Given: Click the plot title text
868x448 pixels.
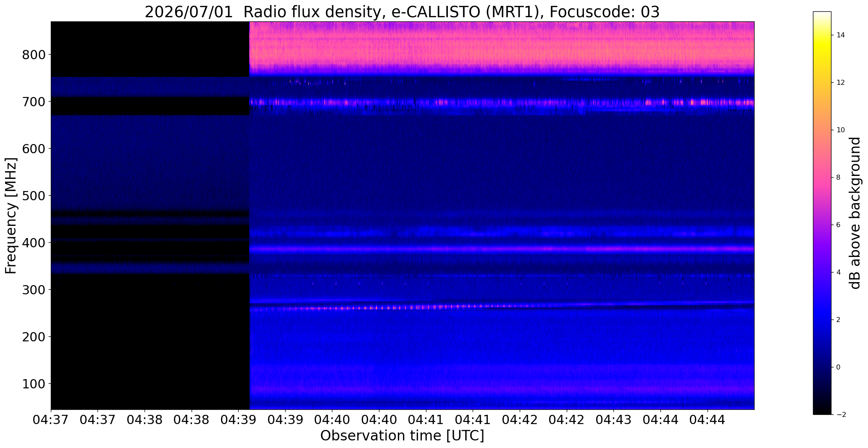Looking at the screenshot, I should point(402,12).
